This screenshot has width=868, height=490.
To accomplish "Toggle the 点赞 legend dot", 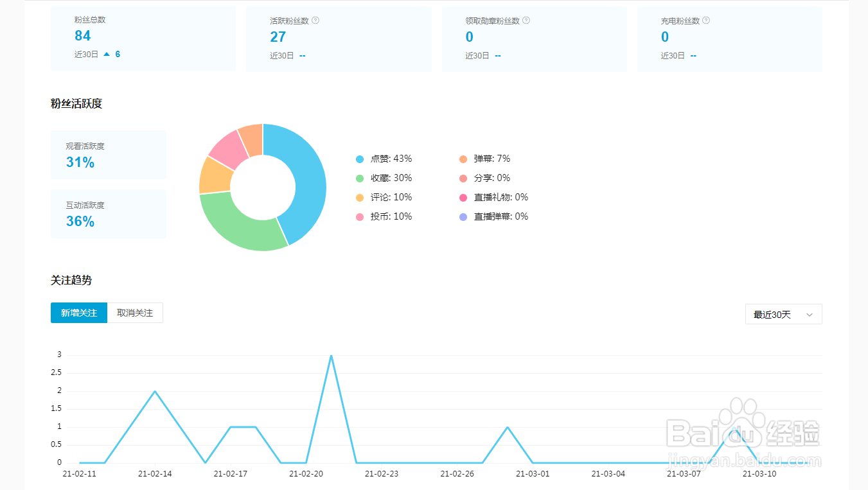I will pos(360,159).
